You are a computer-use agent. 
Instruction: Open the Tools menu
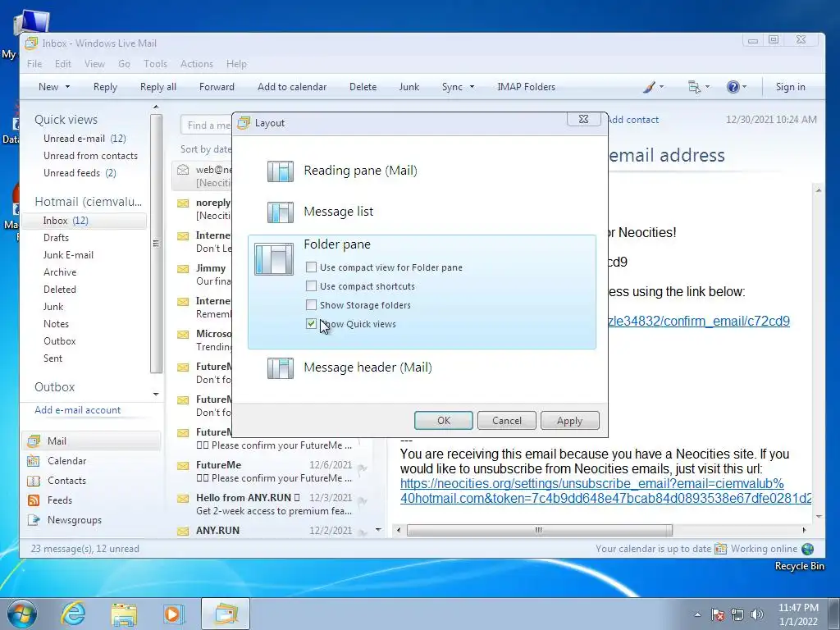(x=155, y=64)
